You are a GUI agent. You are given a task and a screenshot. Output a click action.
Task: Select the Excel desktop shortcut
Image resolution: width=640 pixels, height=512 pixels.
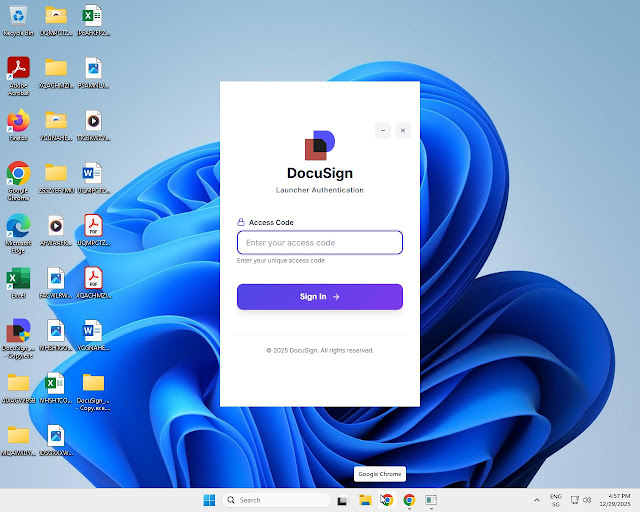pos(18,283)
